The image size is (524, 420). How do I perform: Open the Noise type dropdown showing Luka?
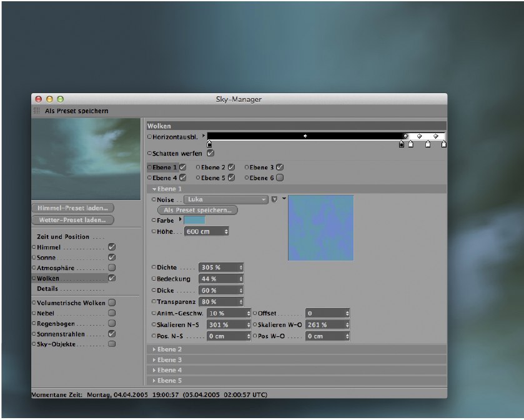tap(224, 199)
